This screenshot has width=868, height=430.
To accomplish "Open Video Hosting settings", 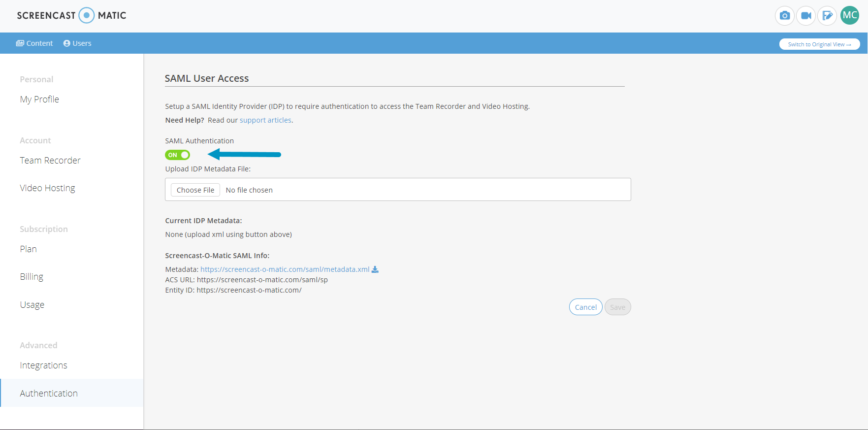I will (48, 188).
